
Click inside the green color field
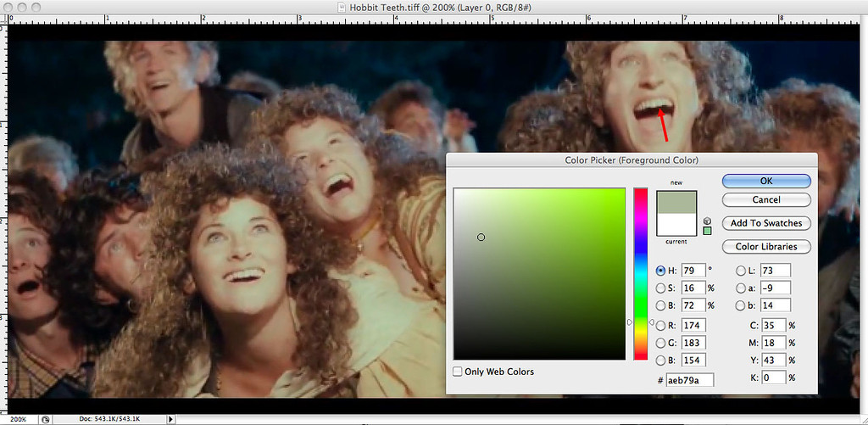pos(539,274)
